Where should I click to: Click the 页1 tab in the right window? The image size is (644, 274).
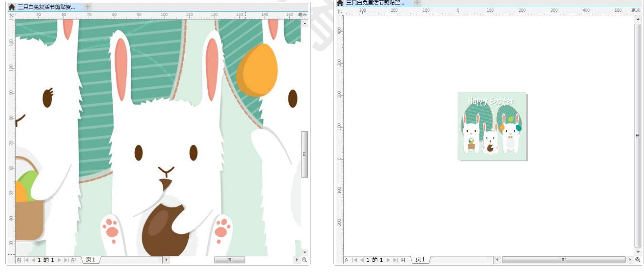(x=419, y=259)
